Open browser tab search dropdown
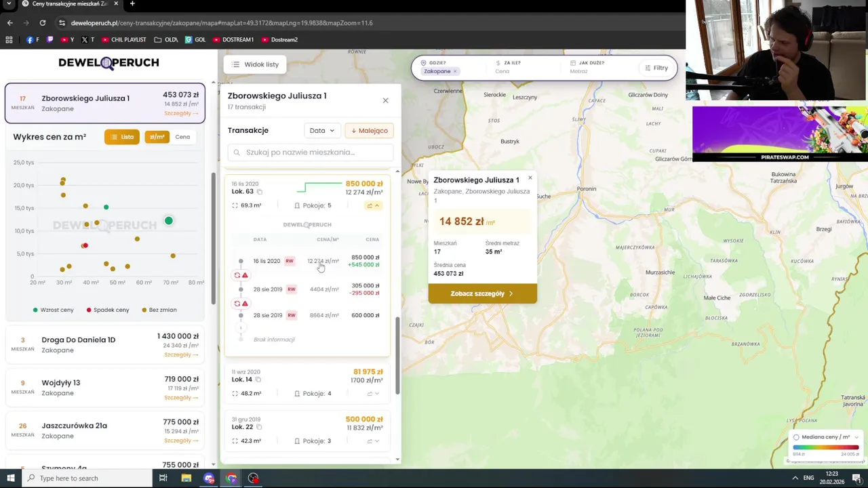The height and width of the screenshot is (488, 868). (9, 4)
